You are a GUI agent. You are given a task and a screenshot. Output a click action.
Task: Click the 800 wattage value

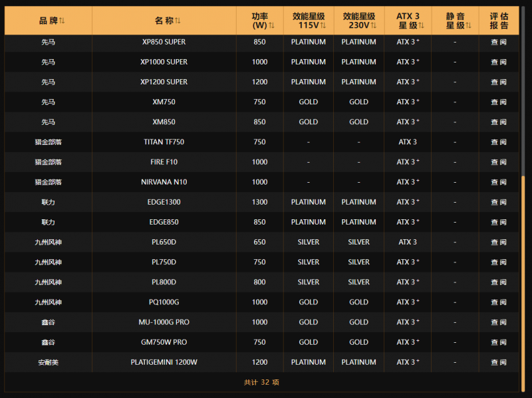(259, 282)
